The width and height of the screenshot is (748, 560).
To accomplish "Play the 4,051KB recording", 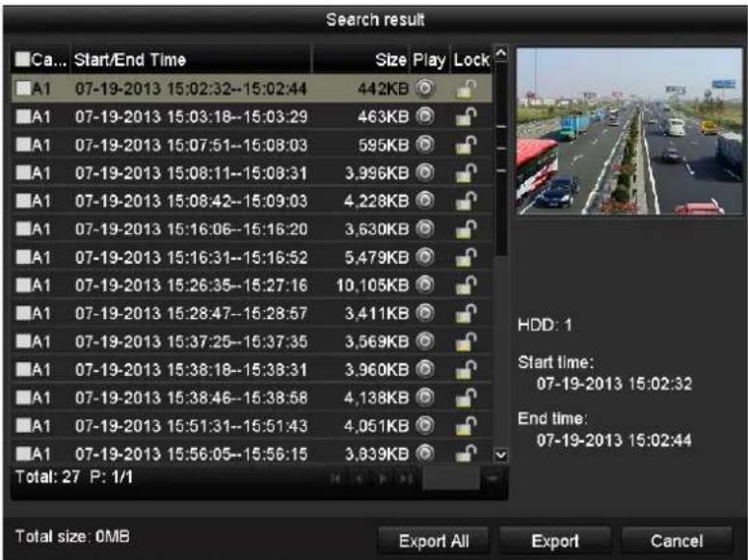I will coord(424,425).
